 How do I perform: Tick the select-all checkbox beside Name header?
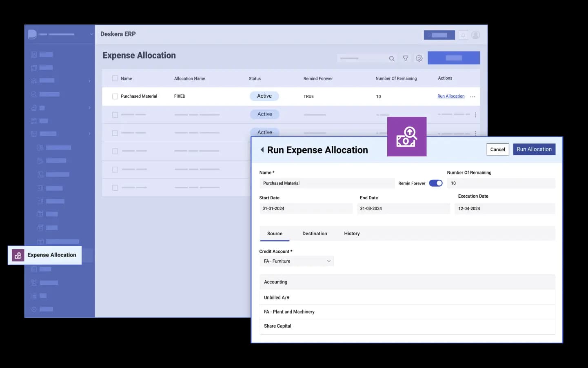pyautogui.click(x=115, y=78)
